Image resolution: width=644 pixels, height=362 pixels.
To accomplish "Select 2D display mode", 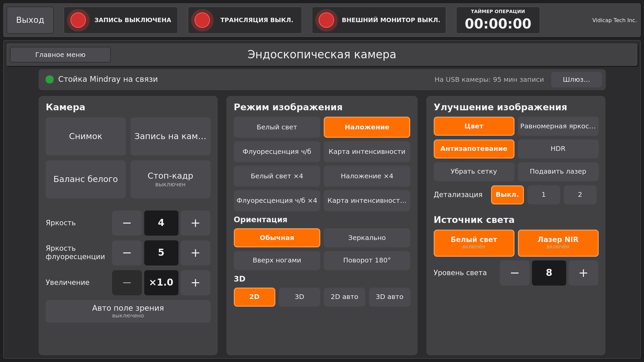I will tap(254, 297).
